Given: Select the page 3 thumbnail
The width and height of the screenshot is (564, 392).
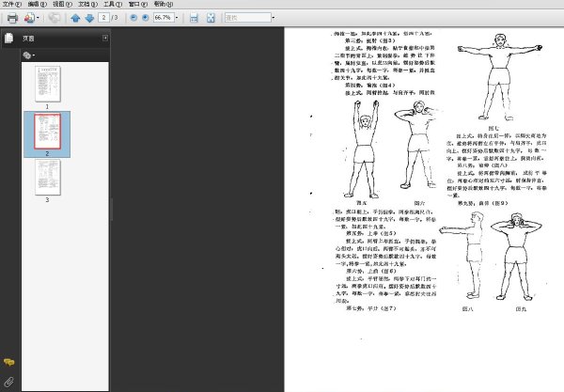Looking at the screenshot, I should tap(48, 178).
